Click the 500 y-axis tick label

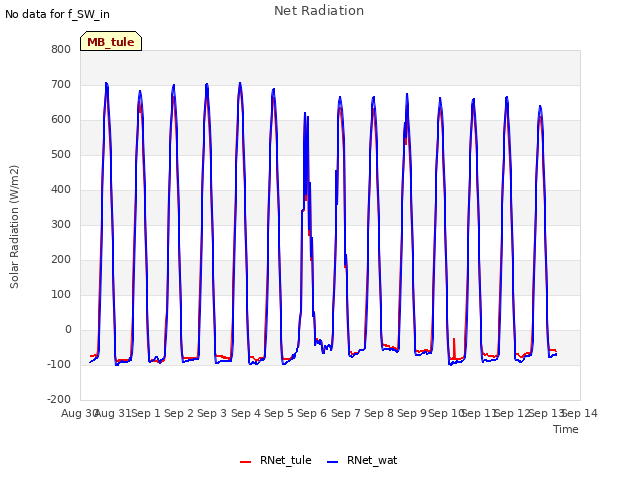(61, 154)
